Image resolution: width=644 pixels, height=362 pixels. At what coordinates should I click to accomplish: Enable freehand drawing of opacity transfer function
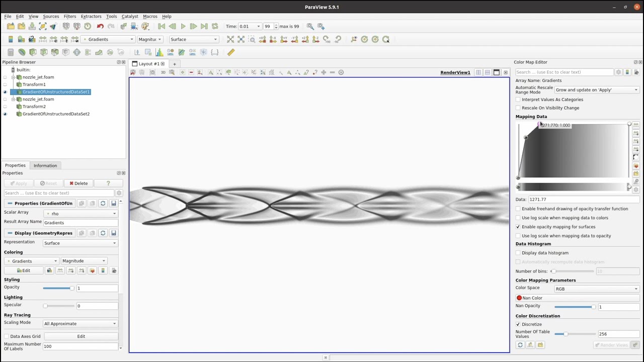point(518,209)
